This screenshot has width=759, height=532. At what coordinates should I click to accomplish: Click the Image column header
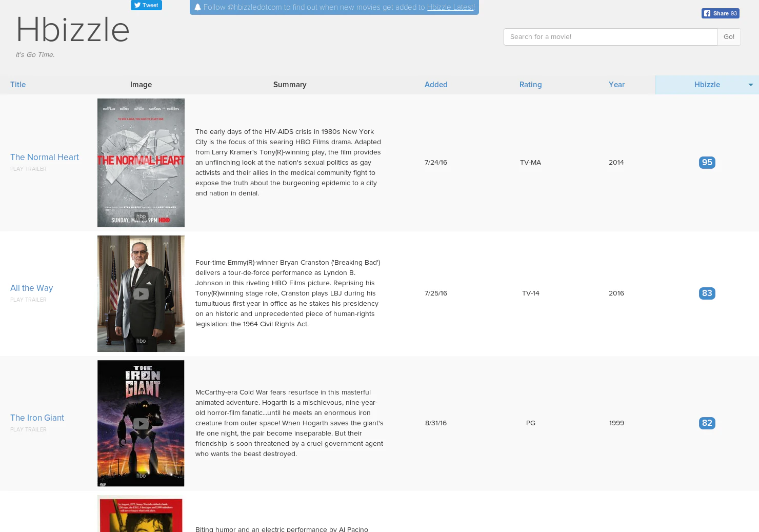pos(141,85)
